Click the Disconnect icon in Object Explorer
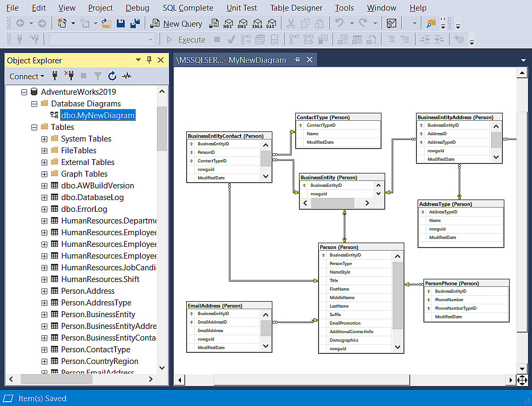 (x=69, y=76)
